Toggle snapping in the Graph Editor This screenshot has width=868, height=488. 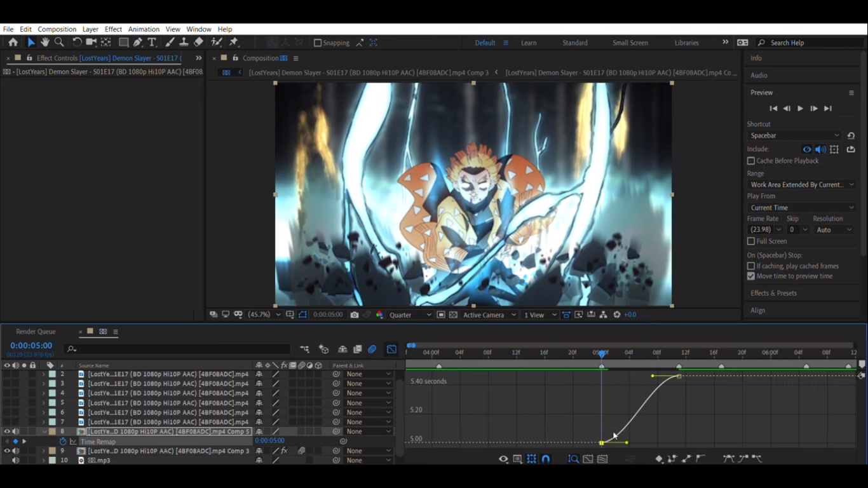(x=546, y=459)
